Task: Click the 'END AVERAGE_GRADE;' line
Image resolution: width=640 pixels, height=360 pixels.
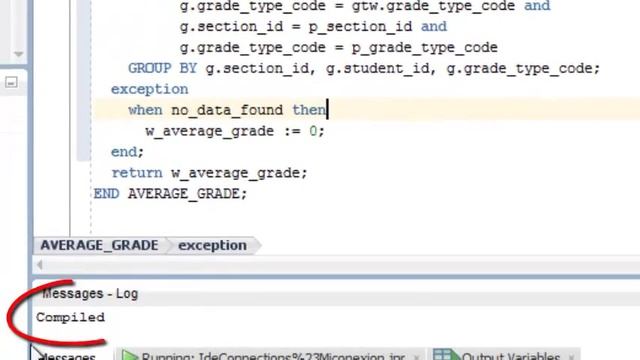Action: (170, 193)
